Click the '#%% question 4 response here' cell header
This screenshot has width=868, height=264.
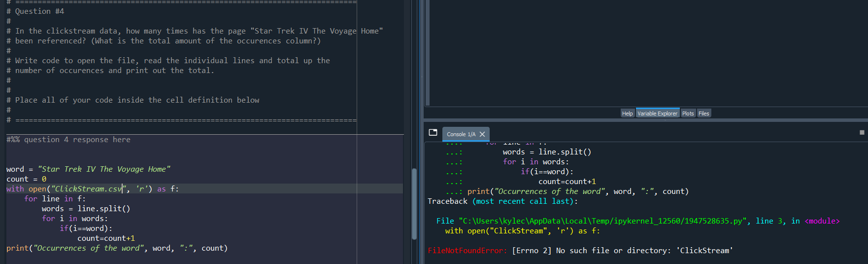(x=68, y=140)
